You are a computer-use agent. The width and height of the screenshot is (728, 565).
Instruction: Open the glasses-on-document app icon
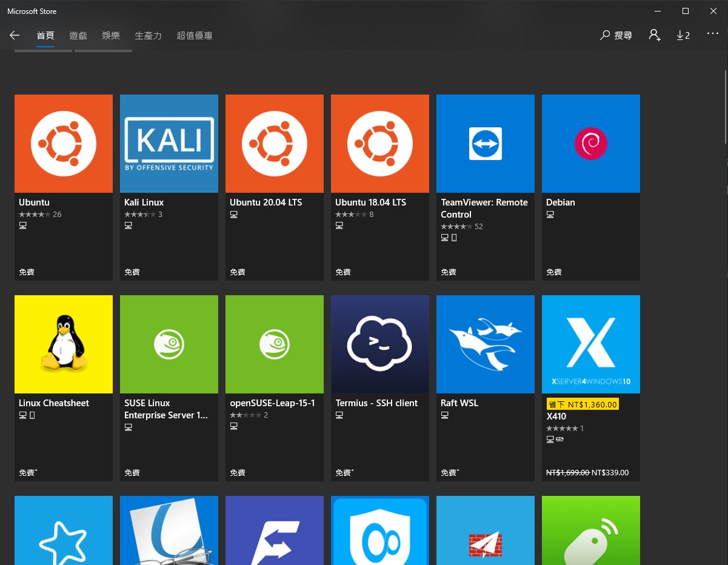coord(169,530)
